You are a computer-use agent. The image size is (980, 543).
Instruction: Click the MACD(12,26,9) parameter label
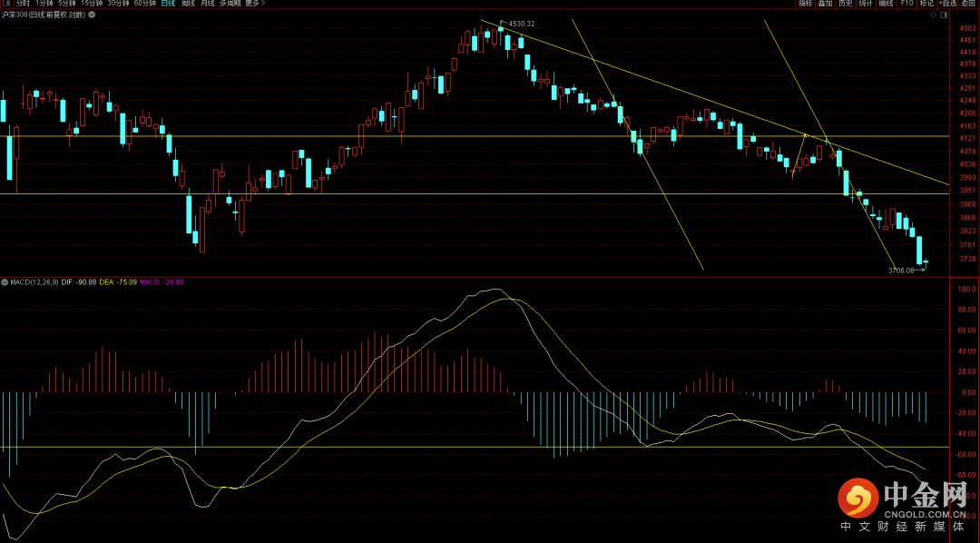coord(34,282)
